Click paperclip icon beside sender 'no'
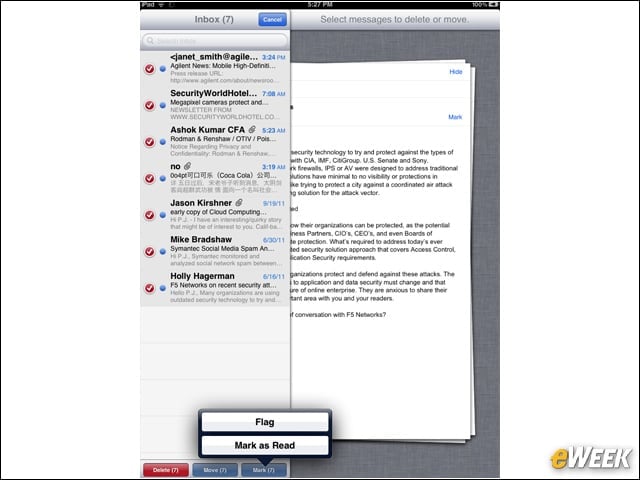 coord(187,166)
